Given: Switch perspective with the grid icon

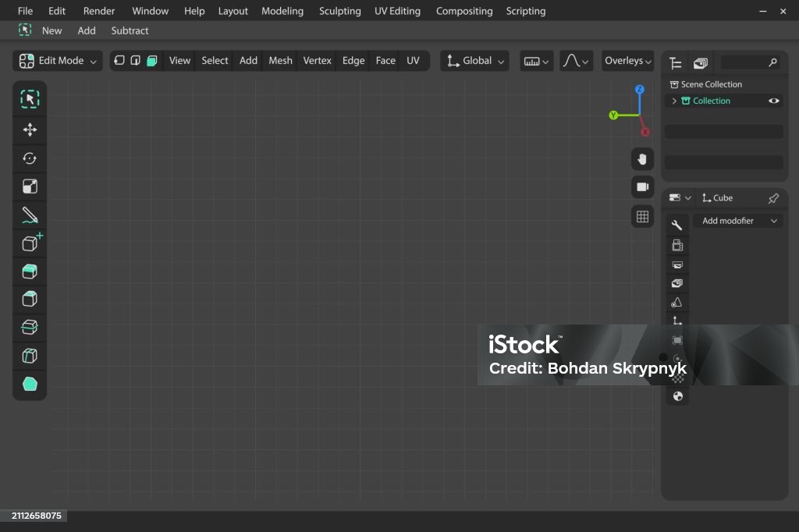Looking at the screenshot, I should tap(642, 217).
